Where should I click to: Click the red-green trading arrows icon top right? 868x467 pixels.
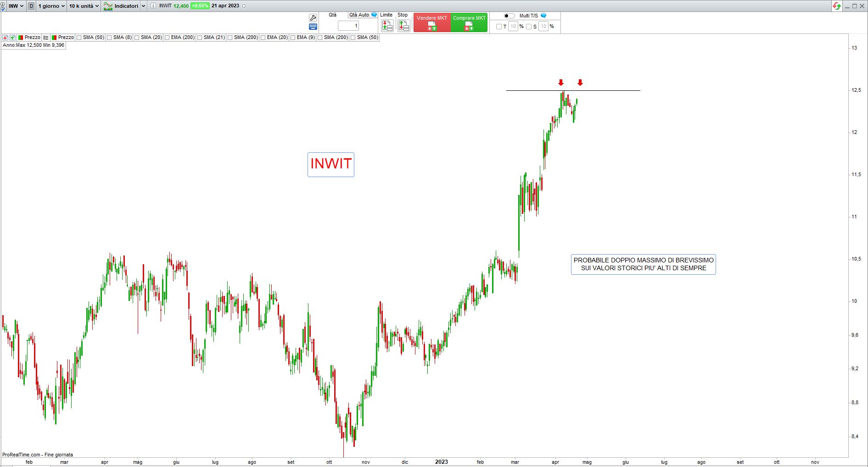pos(837,6)
